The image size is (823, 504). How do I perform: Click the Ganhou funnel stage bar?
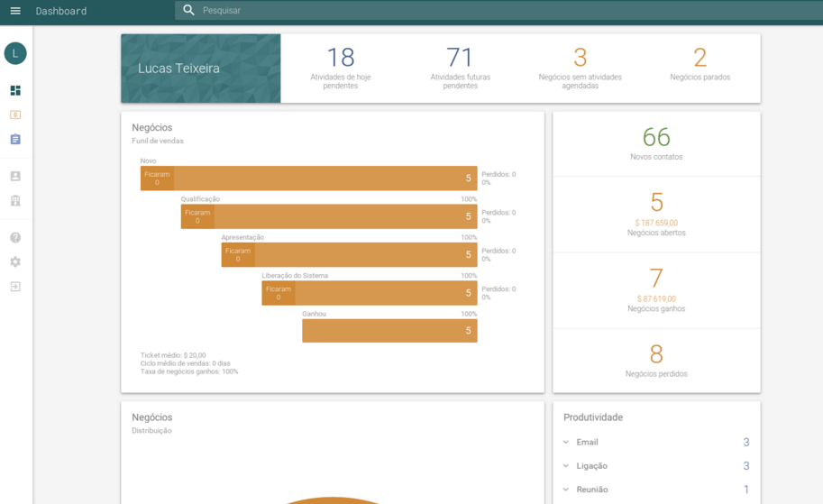[389, 331]
